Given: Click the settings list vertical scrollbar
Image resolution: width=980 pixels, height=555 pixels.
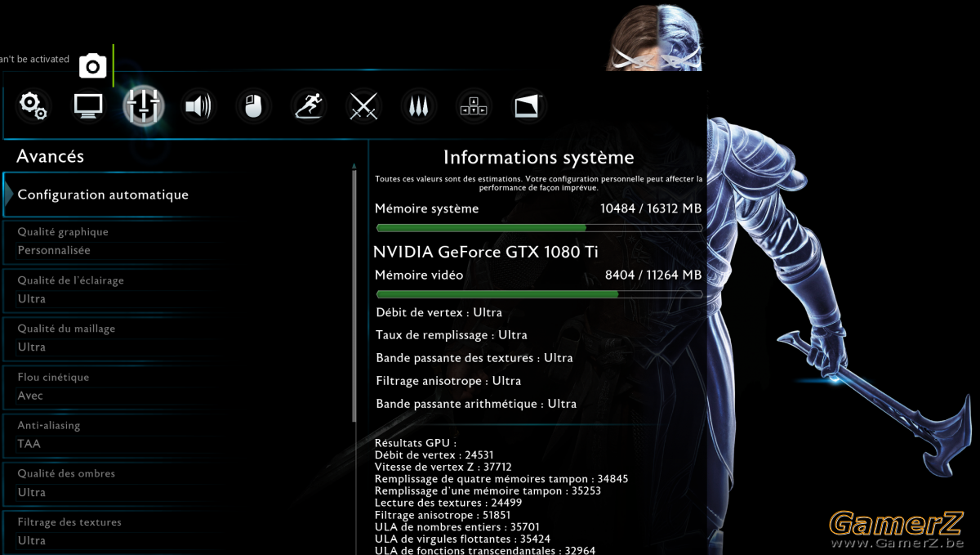Looking at the screenshot, I should [x=354, y=294].
